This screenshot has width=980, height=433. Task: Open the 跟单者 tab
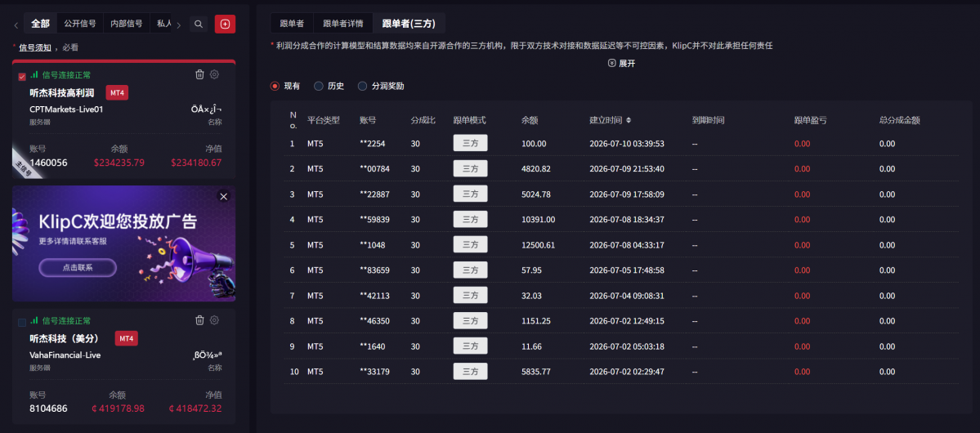click(292, 24)
